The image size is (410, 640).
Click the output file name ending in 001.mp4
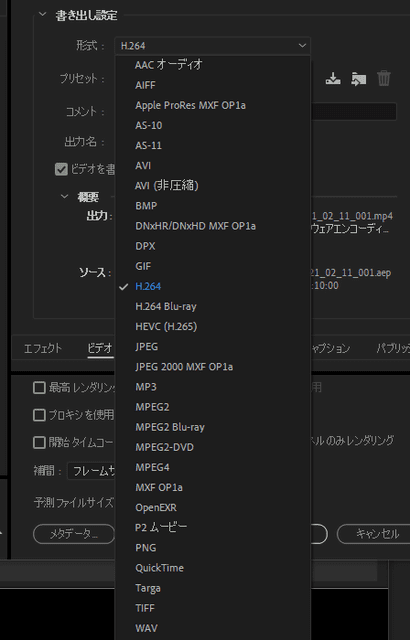352,216
